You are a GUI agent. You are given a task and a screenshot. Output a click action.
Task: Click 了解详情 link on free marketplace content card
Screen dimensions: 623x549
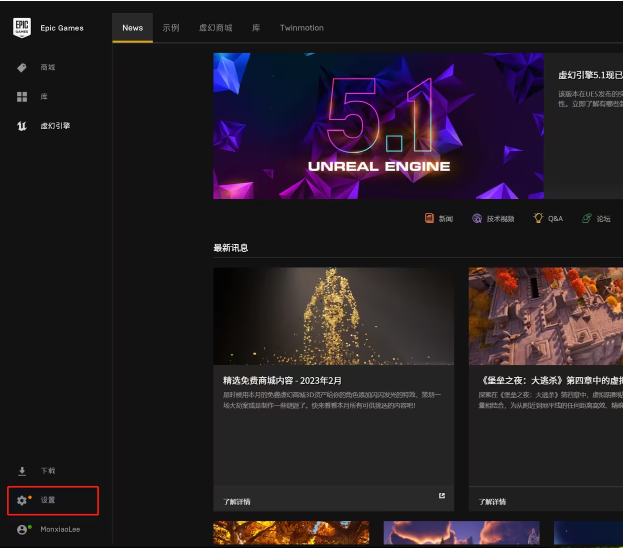[x=237, y=501]
